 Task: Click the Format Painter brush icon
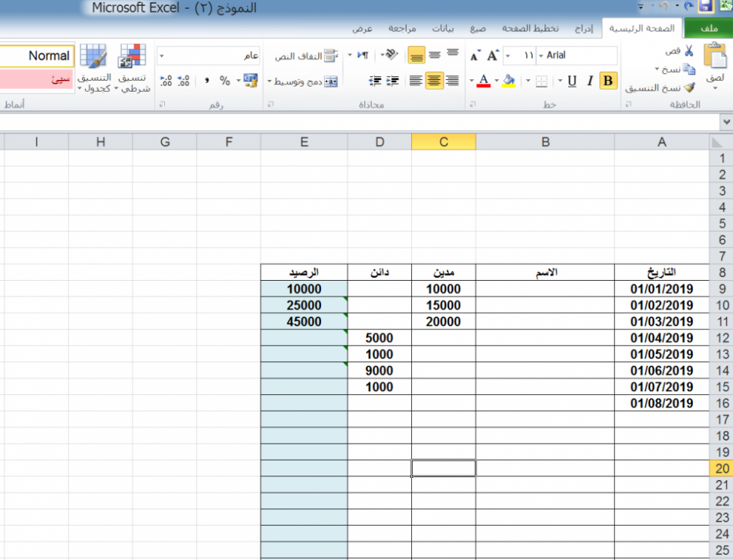(x=688, y=87)
